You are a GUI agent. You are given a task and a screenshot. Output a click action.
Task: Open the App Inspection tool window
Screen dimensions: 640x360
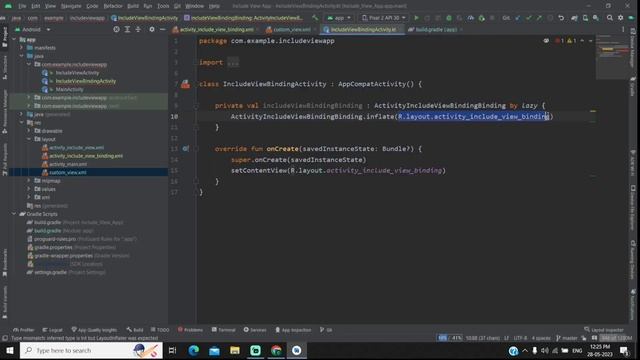click(x=293, y=330)
